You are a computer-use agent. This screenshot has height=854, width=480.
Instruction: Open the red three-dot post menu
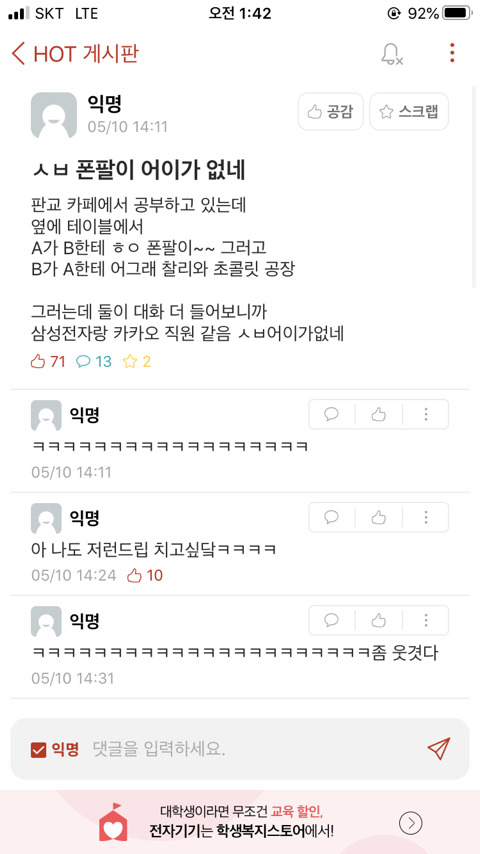(x=452, y=53)
